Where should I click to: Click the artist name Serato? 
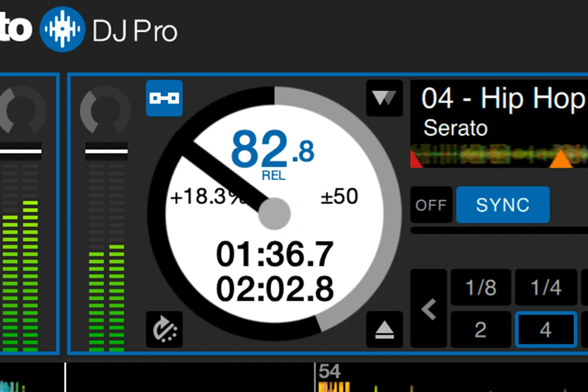pyautogui.click(x=455, y=128)
